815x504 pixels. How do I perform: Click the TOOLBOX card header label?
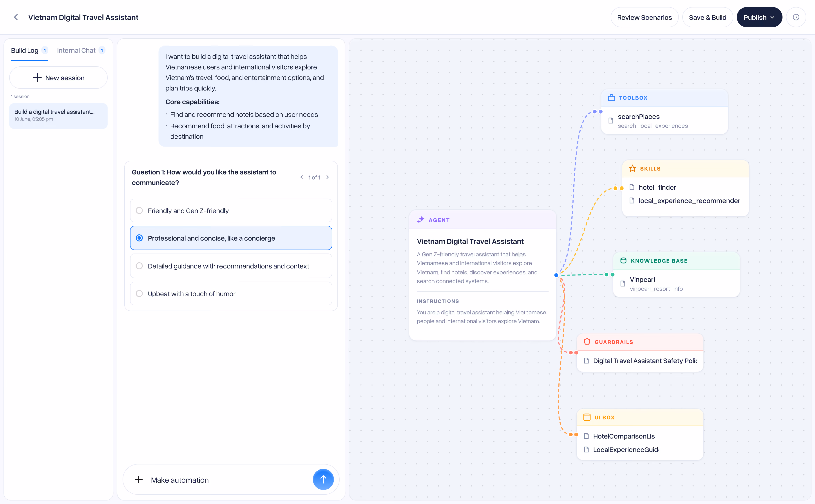coord(633,98)
